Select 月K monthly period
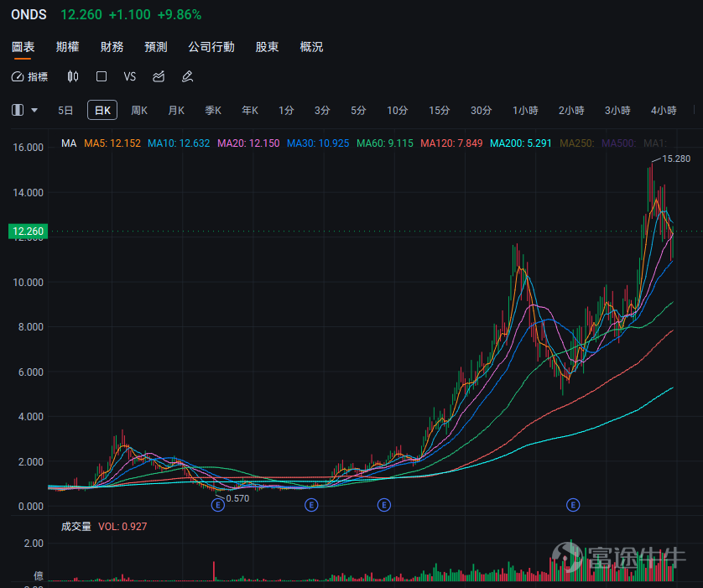The height and width of the screenshot is (588, 703). [x=176, y=110]
